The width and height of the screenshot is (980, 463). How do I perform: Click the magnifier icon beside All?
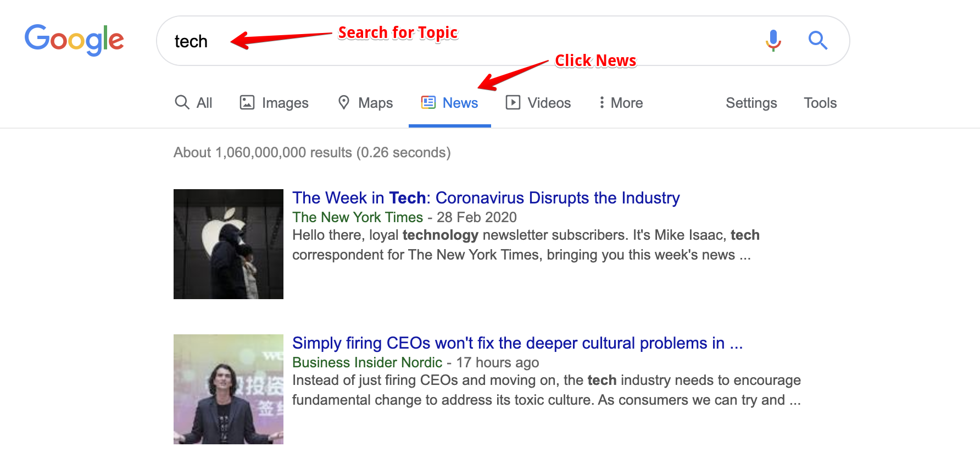182,102
